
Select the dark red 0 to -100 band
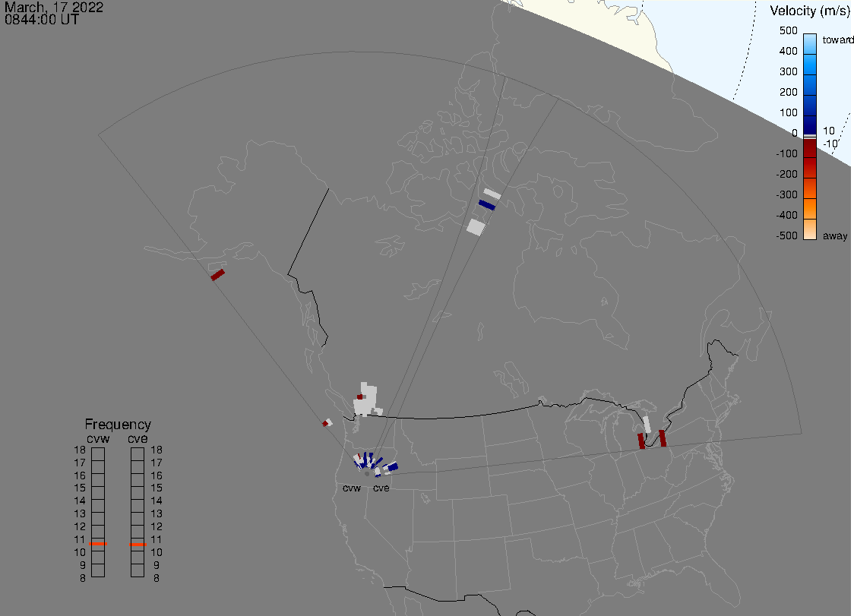[x=810, y=147]
